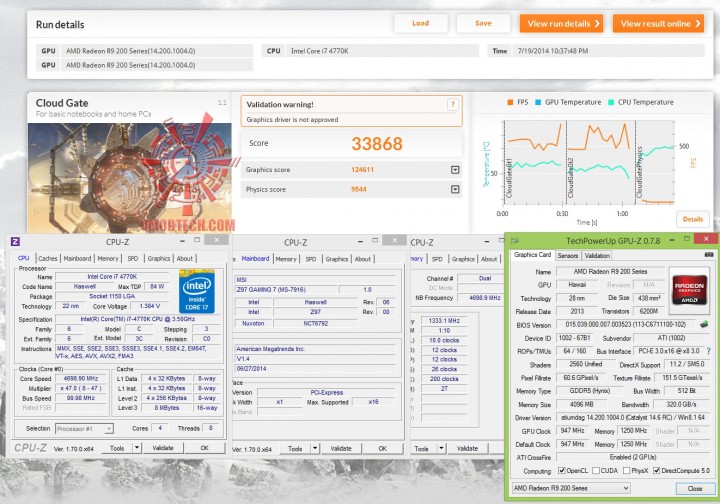Toggle the DirectCompute 5.0 checkbox
Viewport: 720px width, 504px height.
point(657,470)
